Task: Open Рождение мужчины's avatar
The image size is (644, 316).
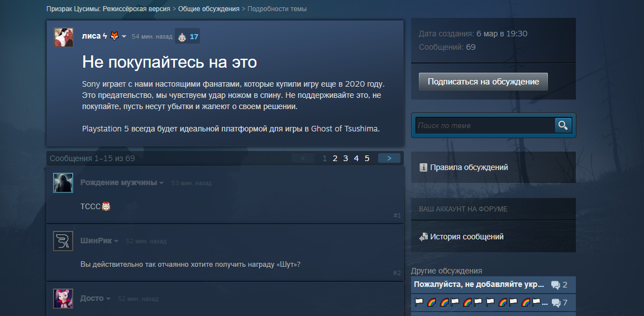Action: [63, 183]
